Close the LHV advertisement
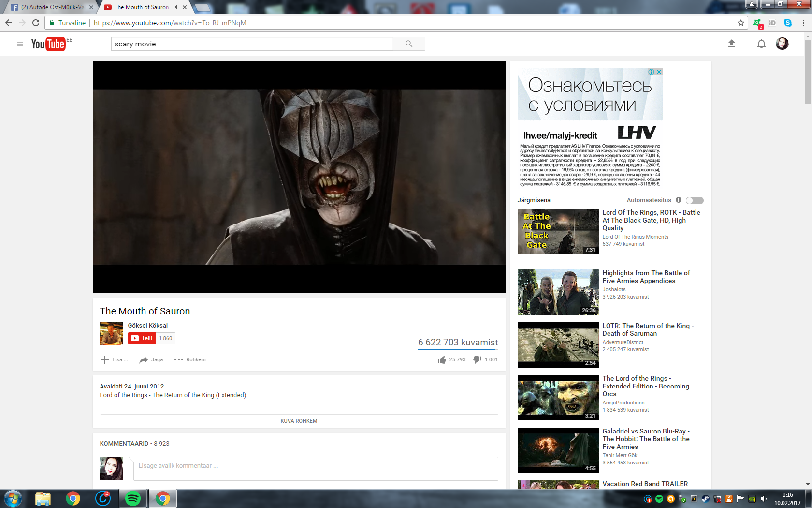 [659, 72]
